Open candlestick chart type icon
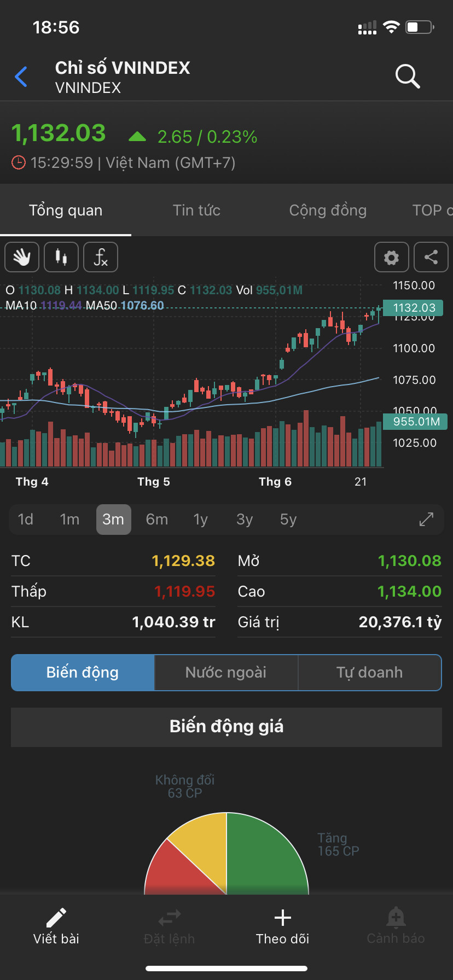The image size is (453, 980). click(61, 257)
